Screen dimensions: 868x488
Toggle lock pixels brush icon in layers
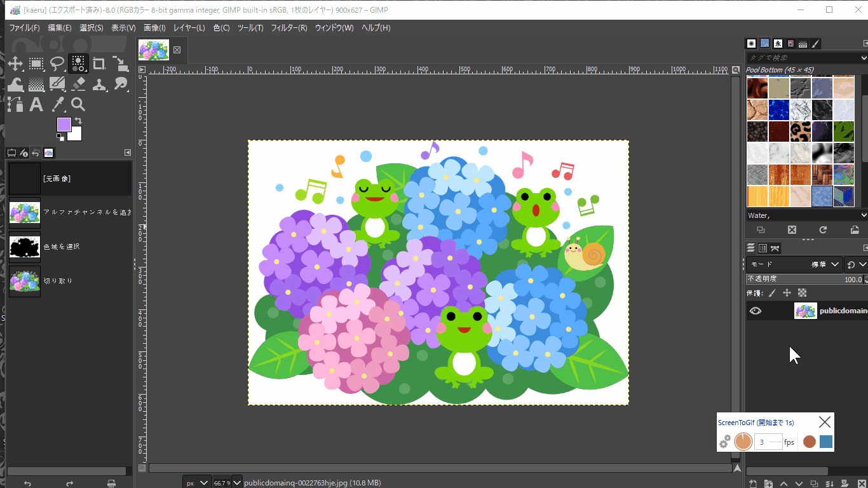[772, 293]
